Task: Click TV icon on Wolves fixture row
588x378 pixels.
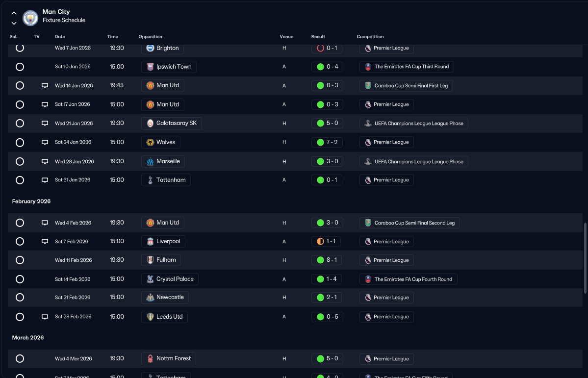Action: point(45,142)
